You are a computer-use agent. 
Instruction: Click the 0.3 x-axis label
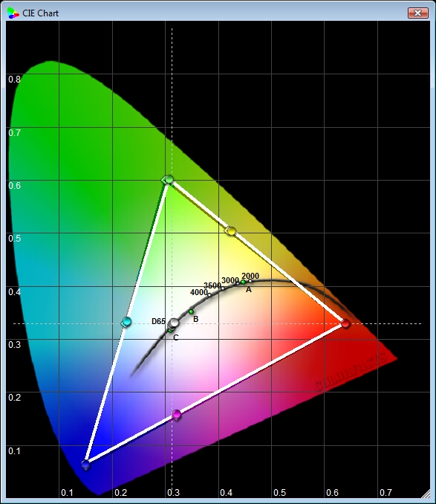[x=173, y=493]
